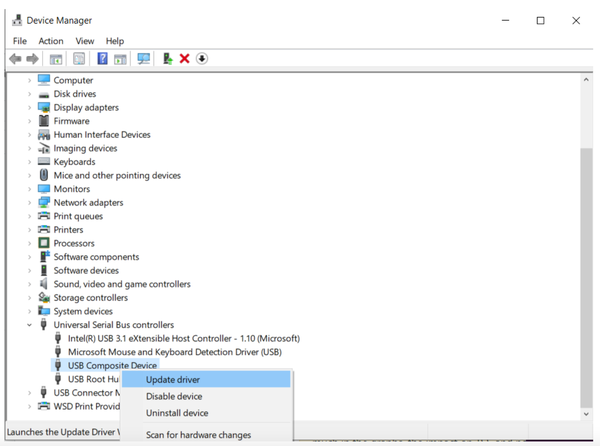Open the Help menu
600x446 pixels.
pyautogui.click(x=115, y=41)
